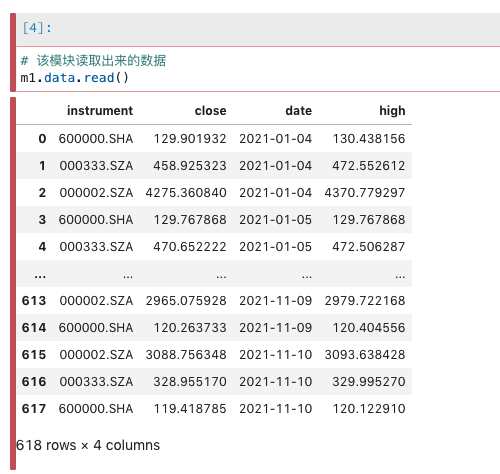Click close value 2965.075928
The image size is (500, 474).
coord(186,301)
